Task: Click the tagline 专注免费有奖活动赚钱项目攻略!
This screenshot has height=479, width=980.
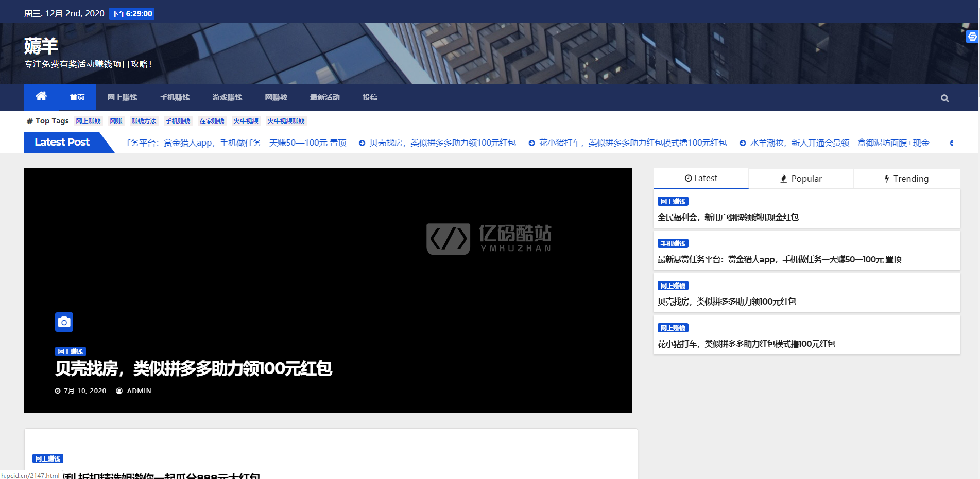Action: [x=88, y=64]
